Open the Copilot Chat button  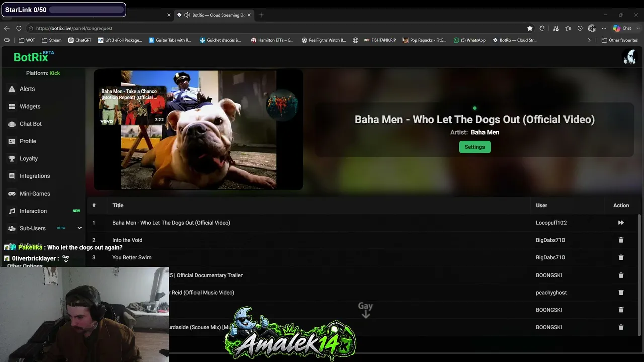(622, 28)
